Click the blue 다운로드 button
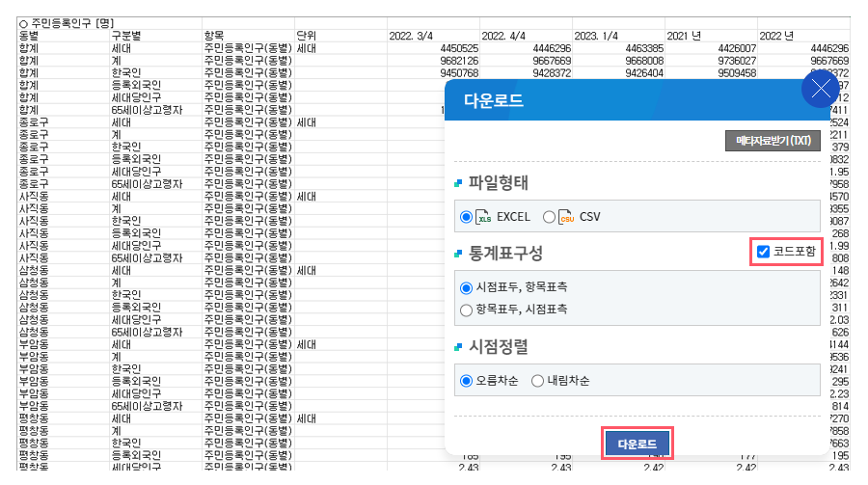The width and height of the screenshot is (868, 485). click(x=637, y=444)
